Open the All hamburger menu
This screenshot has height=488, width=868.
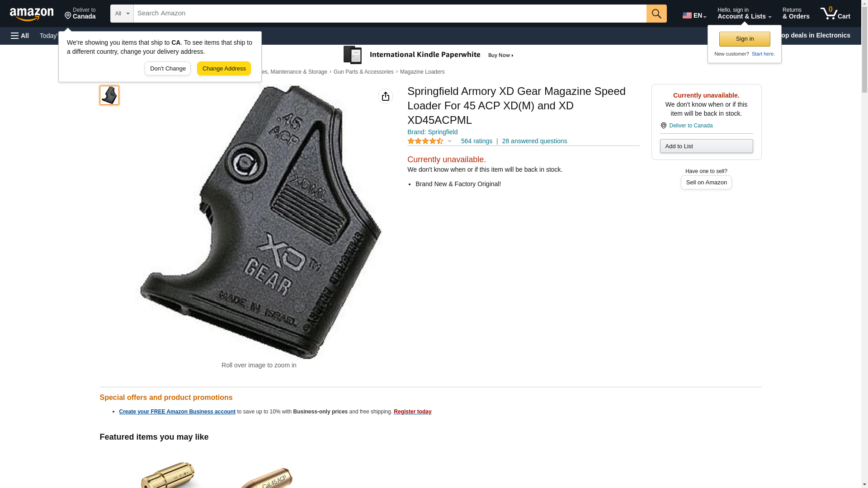coord(20,36)
